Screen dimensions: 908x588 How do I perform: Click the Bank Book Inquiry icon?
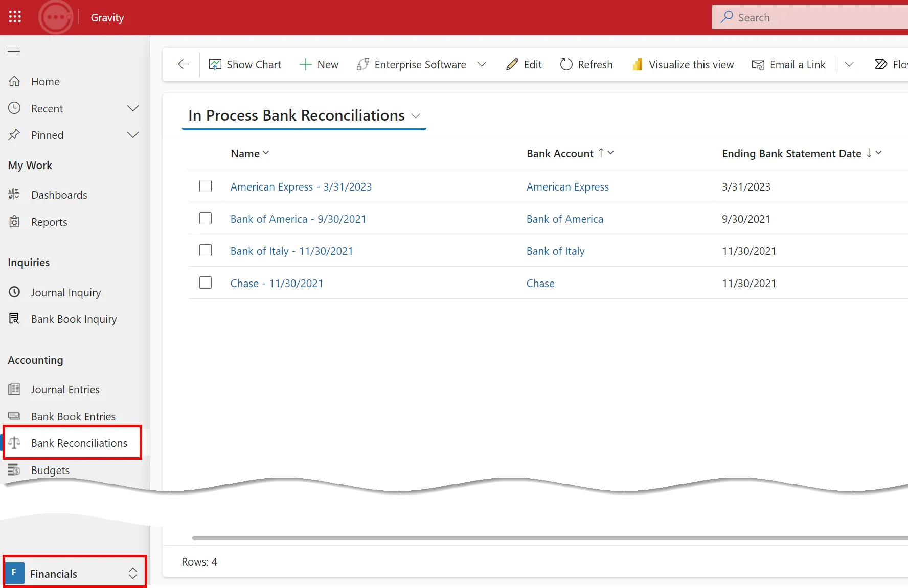point(14,319)
